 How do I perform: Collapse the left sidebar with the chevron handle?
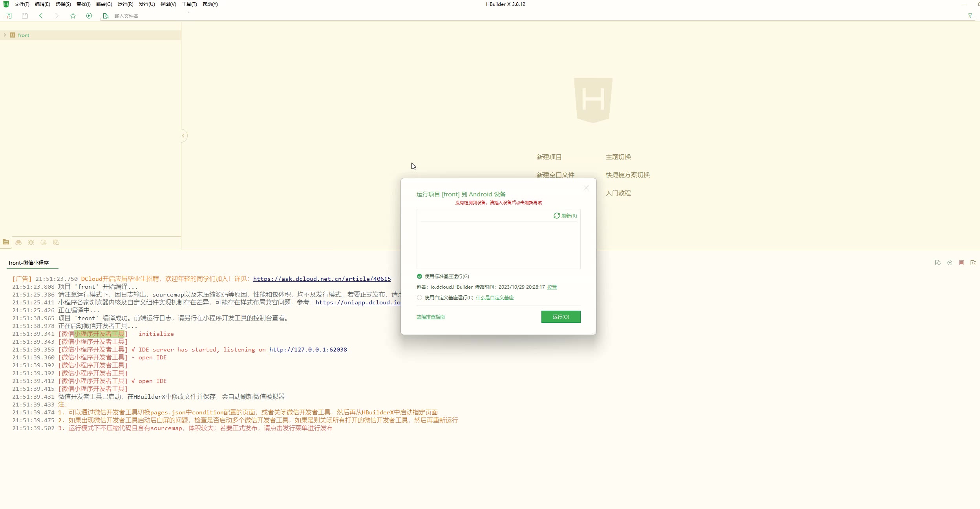coord(183,136)
